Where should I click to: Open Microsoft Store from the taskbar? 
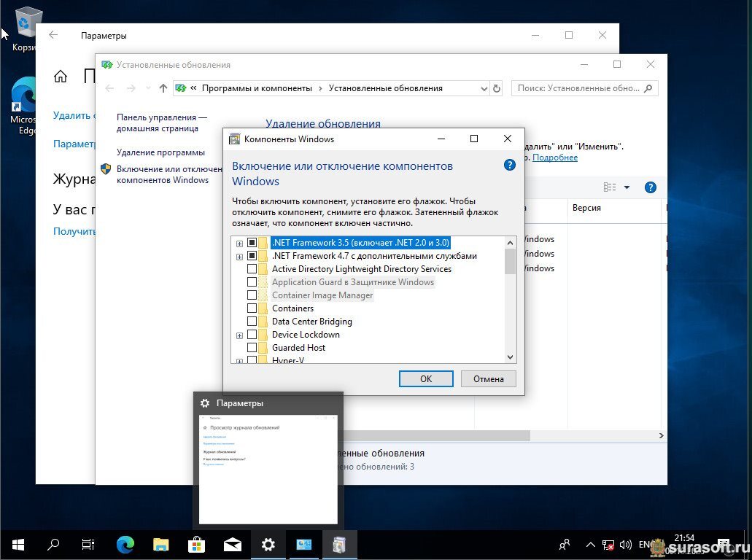(x=197, y=544)
